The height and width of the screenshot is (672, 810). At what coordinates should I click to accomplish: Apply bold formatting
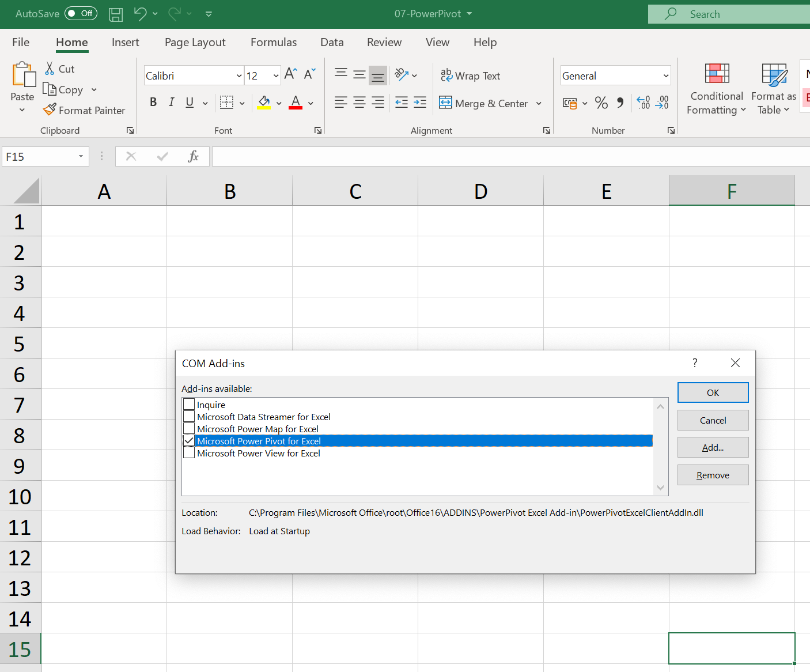click(153, 103)
